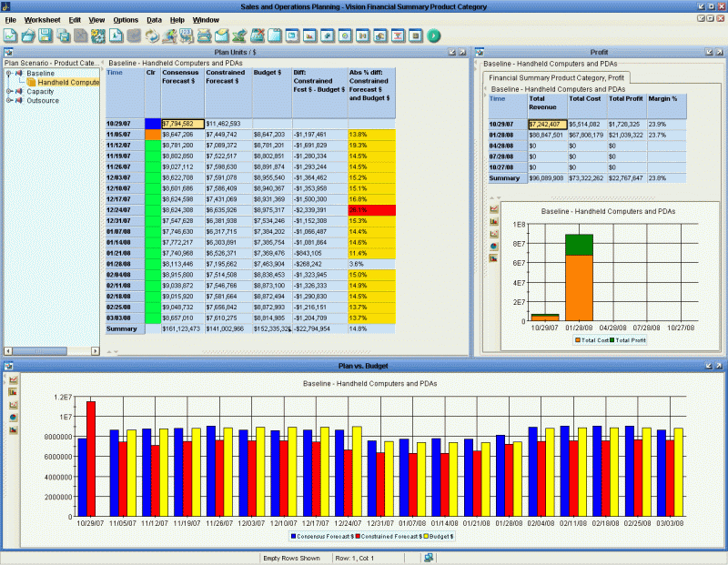Click the Profit panel header icon
This screenshot has width=728, height=565.
480,52
